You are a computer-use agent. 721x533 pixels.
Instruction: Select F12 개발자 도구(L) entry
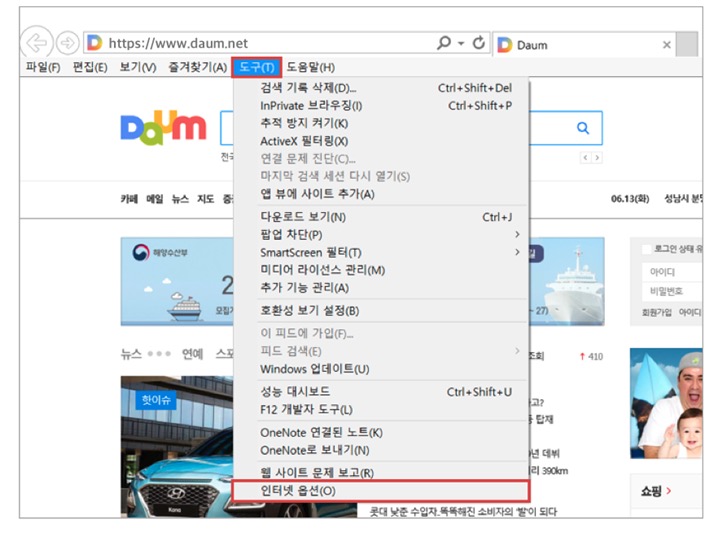pos(382,410)
